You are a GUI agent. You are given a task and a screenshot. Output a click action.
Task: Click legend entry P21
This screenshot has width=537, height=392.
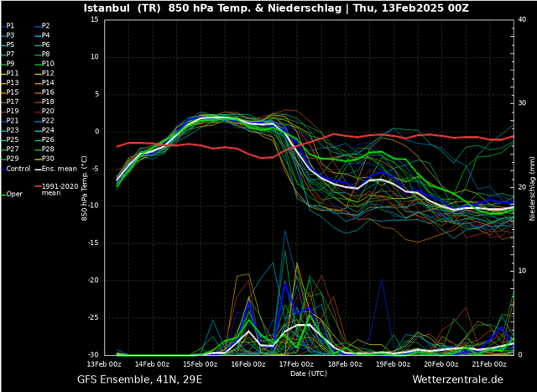(x=10, y=121)
